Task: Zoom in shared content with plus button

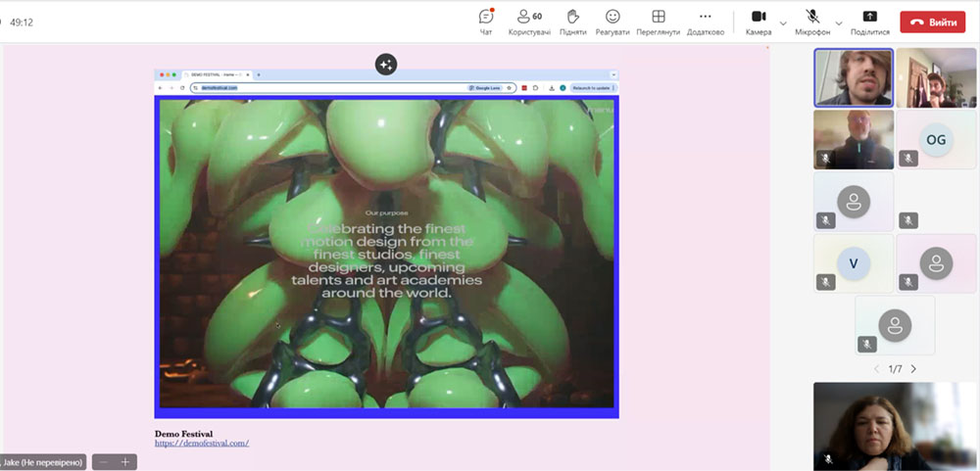Action: (125, 461)
